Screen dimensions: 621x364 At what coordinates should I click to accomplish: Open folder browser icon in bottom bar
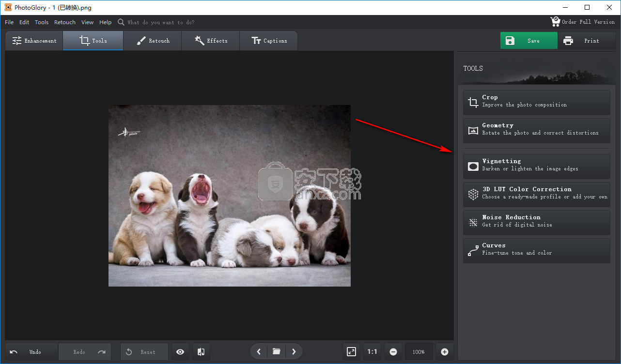pyautogui.click(x=276, y=352)
